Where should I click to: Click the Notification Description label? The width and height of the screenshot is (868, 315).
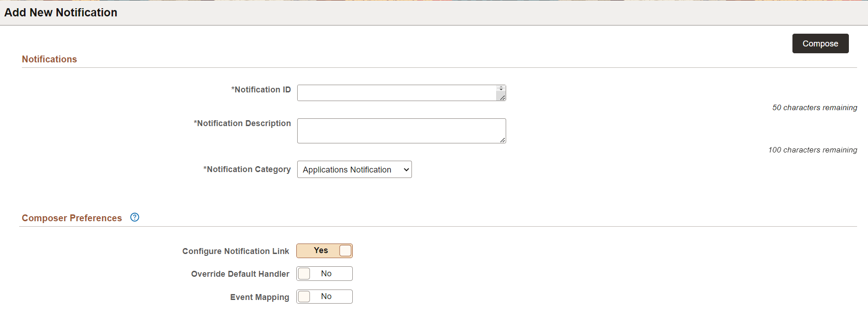(x=243, y=123)
